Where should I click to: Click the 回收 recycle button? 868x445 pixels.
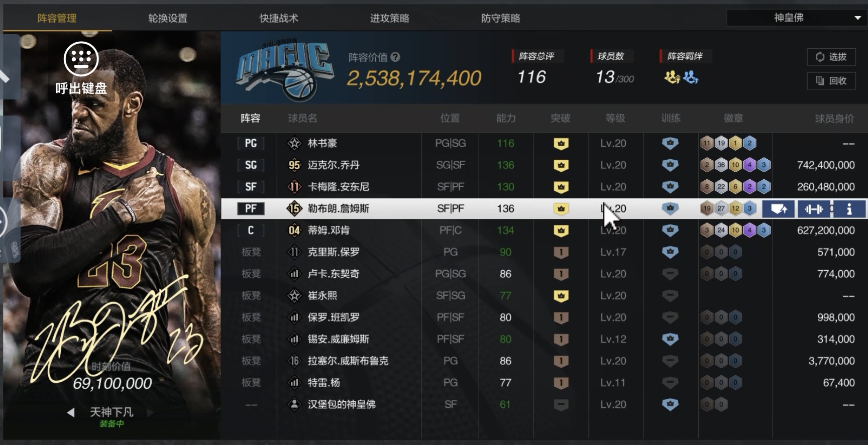point(831,80)
